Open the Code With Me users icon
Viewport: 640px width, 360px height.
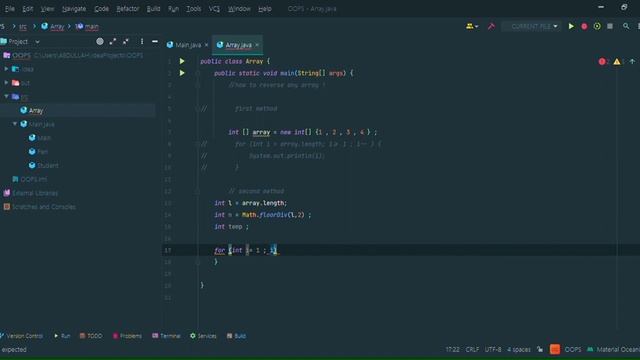tap(472, 26)
